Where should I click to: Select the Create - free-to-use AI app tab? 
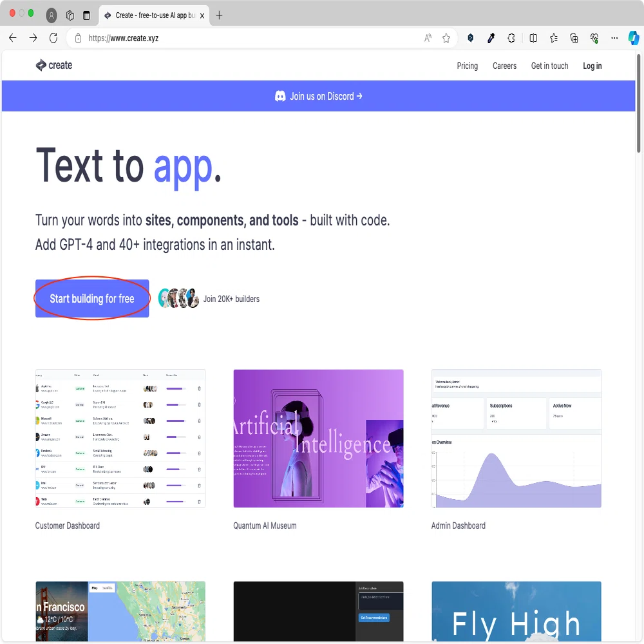[x=154, y=15]
